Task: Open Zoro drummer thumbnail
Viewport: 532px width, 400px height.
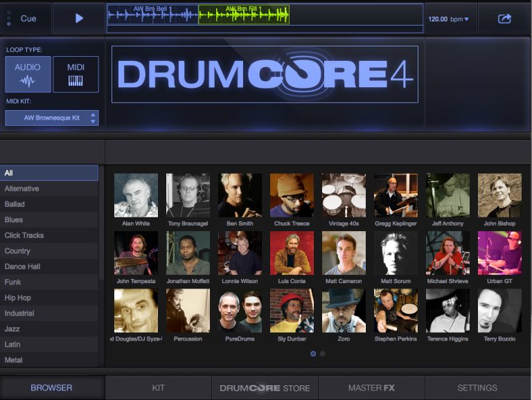Action: 344,311
